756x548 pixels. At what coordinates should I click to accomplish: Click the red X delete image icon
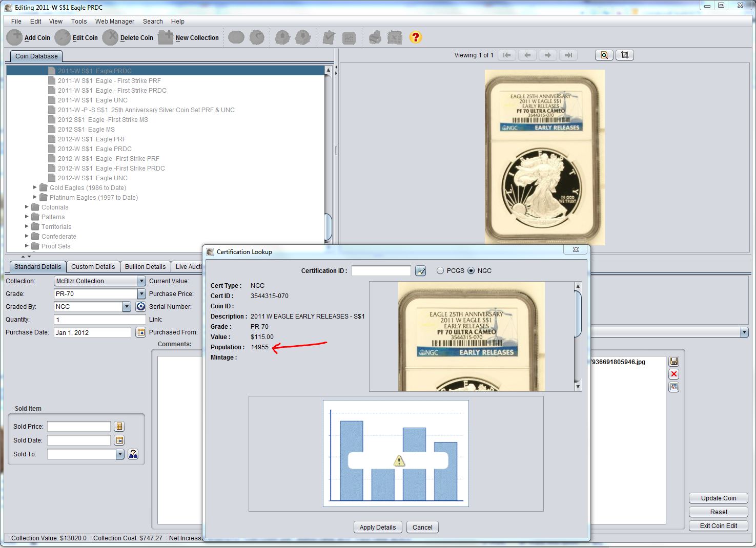[x=674, y=374]
